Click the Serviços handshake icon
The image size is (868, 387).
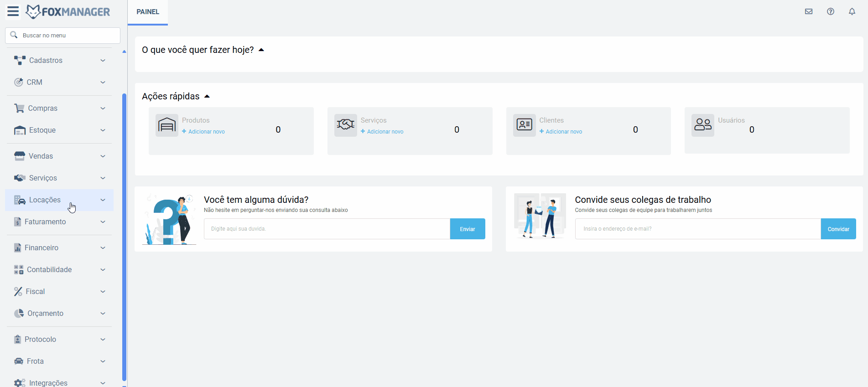(x=346, y=125)
